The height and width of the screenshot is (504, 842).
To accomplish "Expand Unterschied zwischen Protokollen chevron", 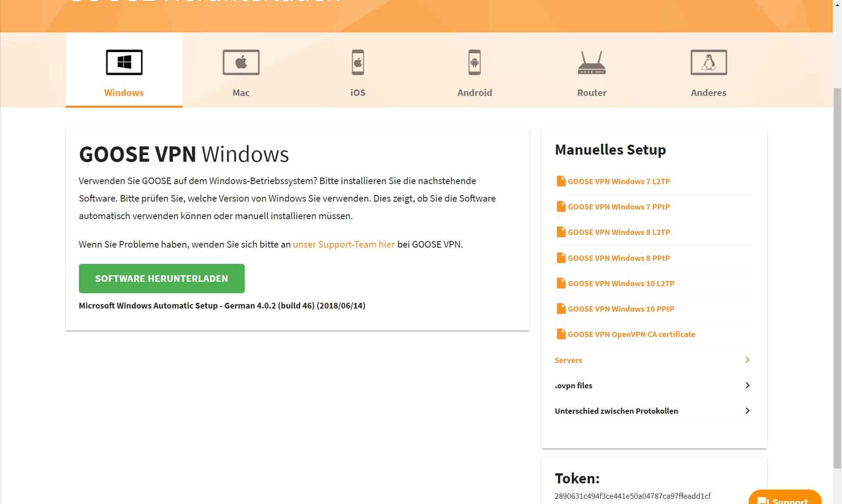I will click(747, 411).
